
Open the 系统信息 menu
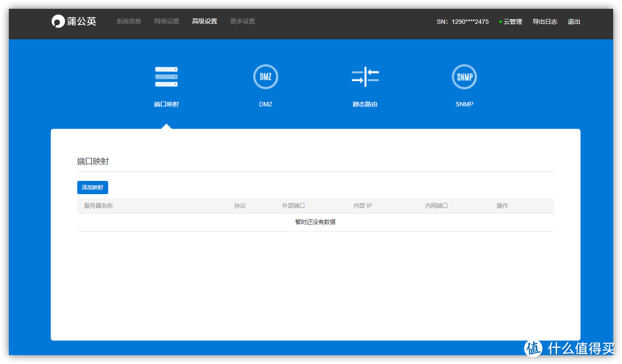click(128, 22)
